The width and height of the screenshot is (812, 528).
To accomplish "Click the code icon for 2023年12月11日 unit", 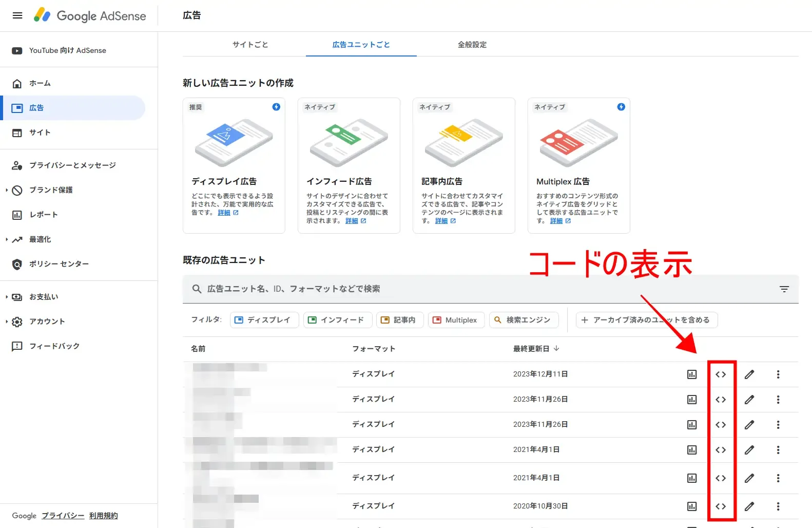I will tap(721, 374).
